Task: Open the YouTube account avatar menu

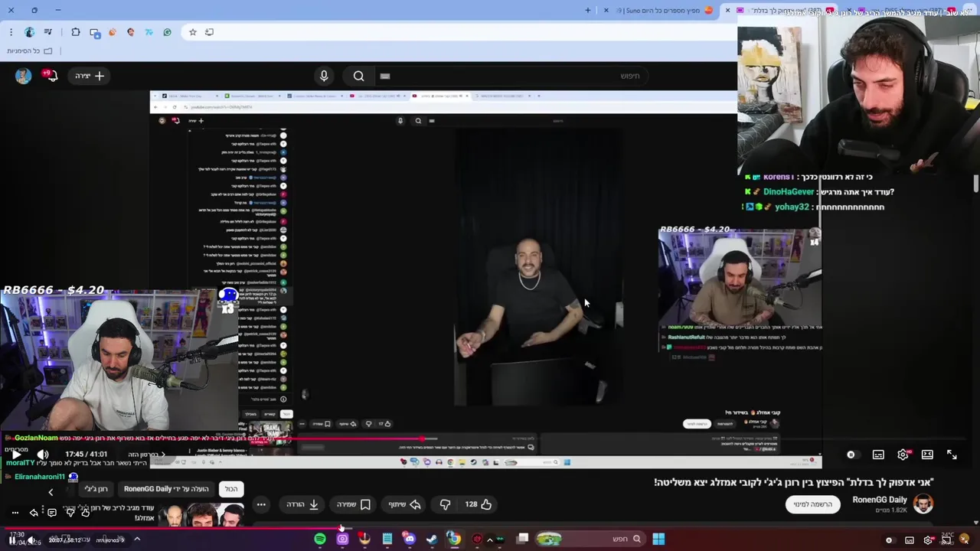Action: (x=23, y=76)
